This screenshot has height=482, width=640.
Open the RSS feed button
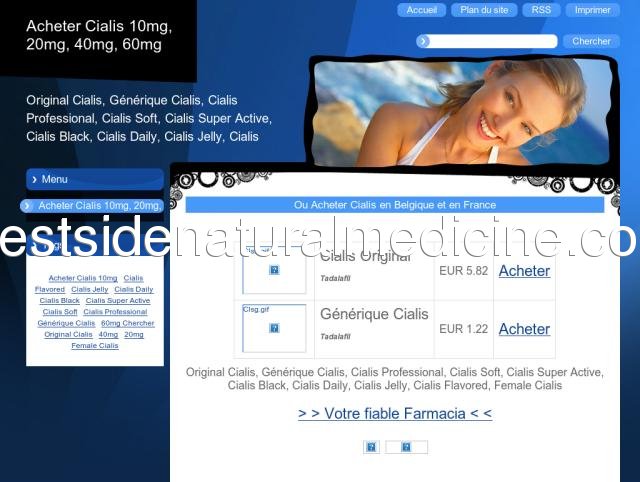pyautogui.click(x=541, y=10)
